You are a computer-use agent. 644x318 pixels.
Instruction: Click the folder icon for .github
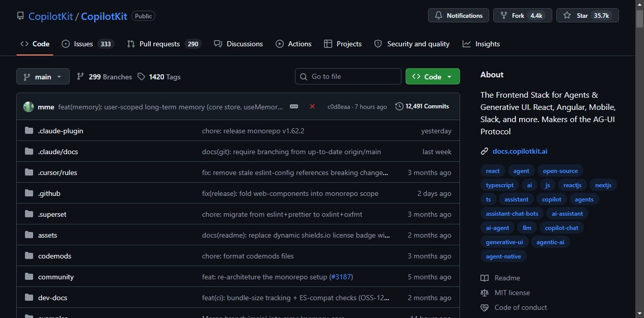click(x=29, y=193)
